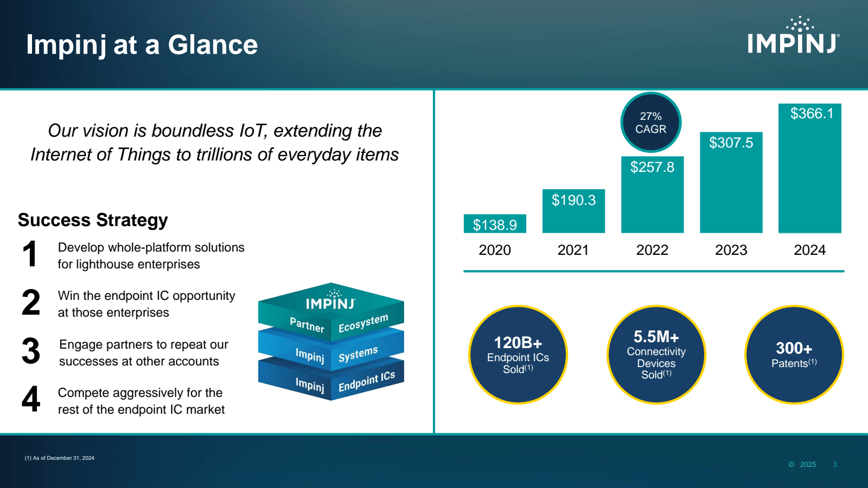Click the large number 3 in strategy list
Screen dimensions: 868x488
31,351
